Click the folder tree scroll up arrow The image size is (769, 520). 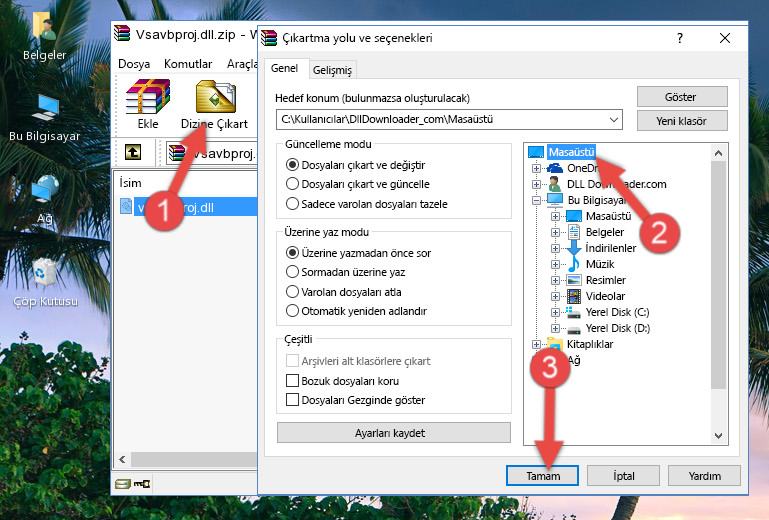(718, 153)
